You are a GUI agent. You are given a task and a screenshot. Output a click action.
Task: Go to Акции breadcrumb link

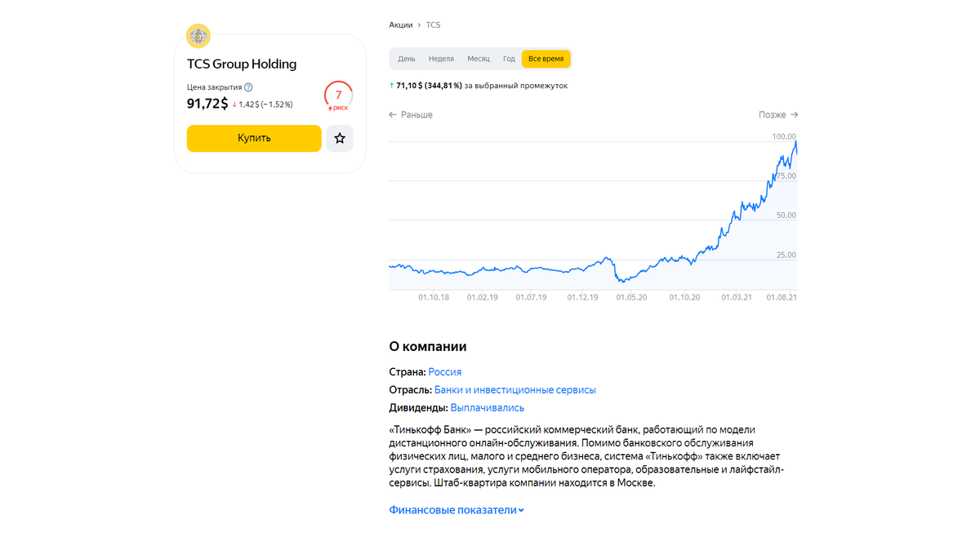click(400, 25)
